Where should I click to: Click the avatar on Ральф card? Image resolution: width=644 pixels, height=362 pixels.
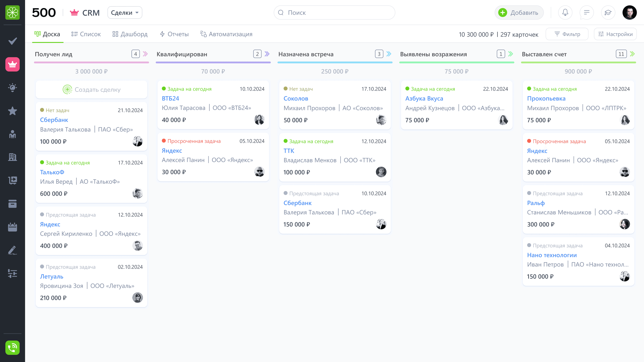point(625,224)
